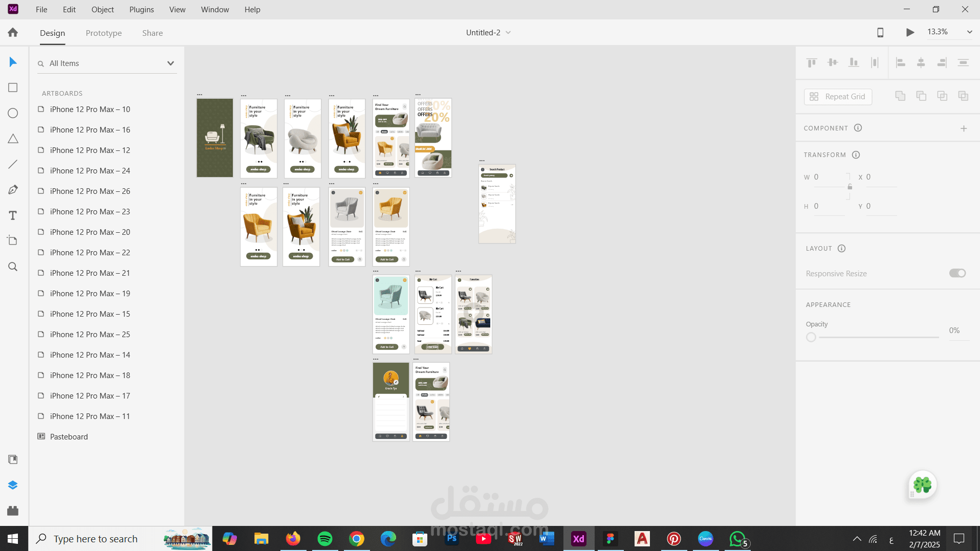
Task: Distribute selection horizontally
Action: pos(875,62)
